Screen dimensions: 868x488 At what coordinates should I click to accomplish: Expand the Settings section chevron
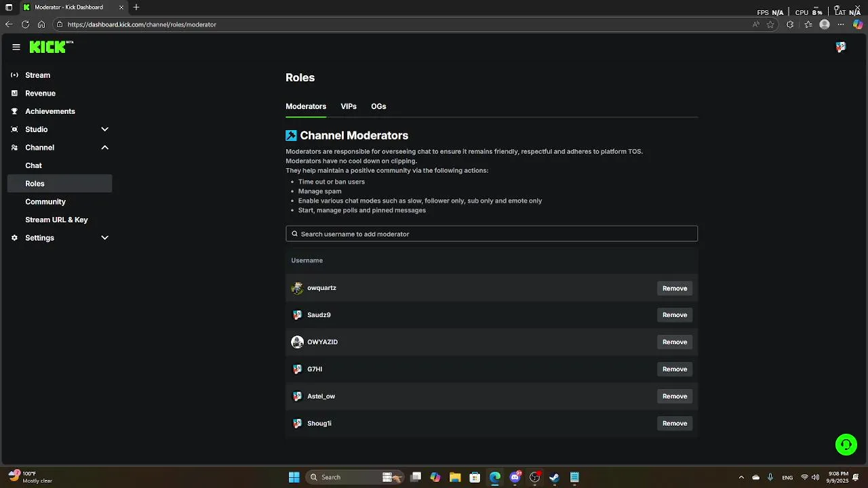click(x=104, y=238)
